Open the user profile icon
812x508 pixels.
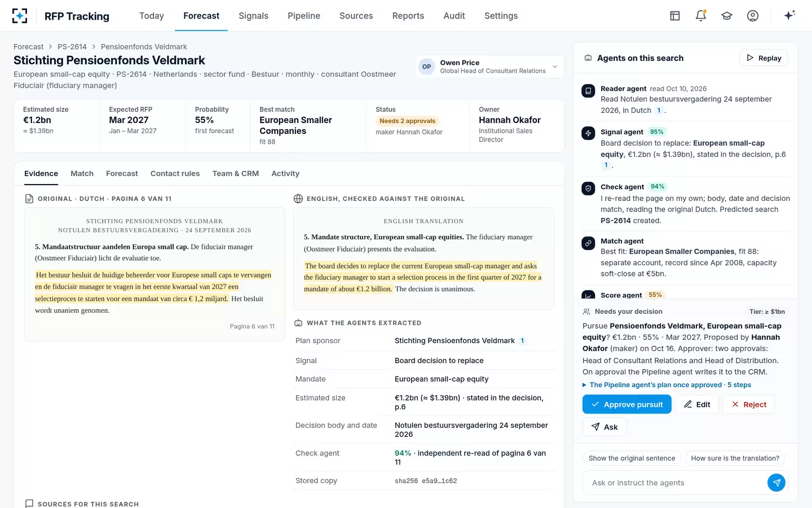[753, 16]
